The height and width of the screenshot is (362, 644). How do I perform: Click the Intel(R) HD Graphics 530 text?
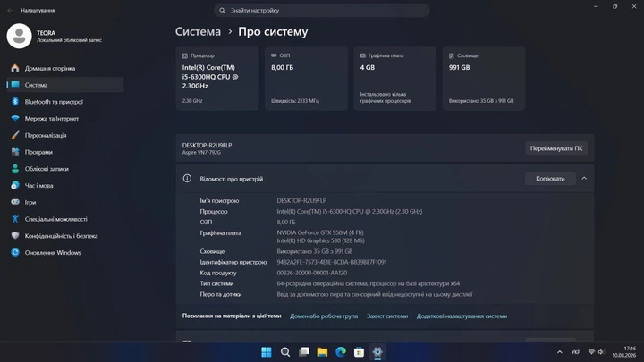320,240
